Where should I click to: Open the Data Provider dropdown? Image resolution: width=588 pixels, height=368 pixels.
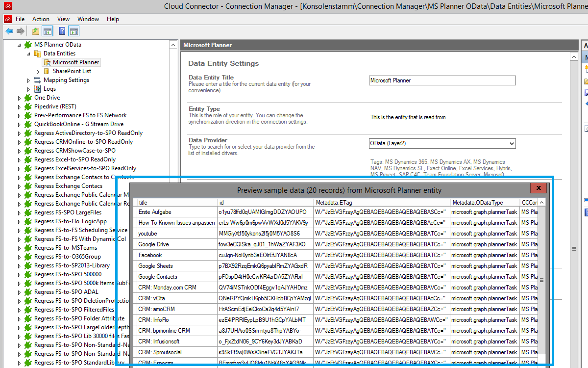pos(512,143)
